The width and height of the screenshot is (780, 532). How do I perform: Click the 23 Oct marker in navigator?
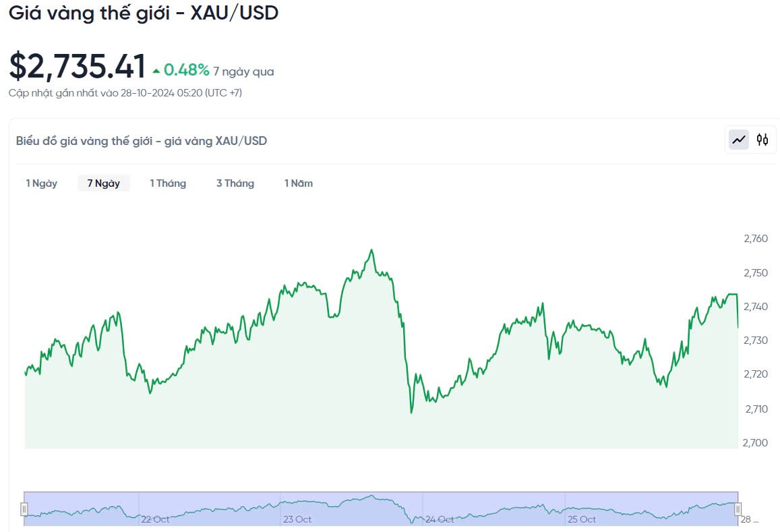click(297, 519)
